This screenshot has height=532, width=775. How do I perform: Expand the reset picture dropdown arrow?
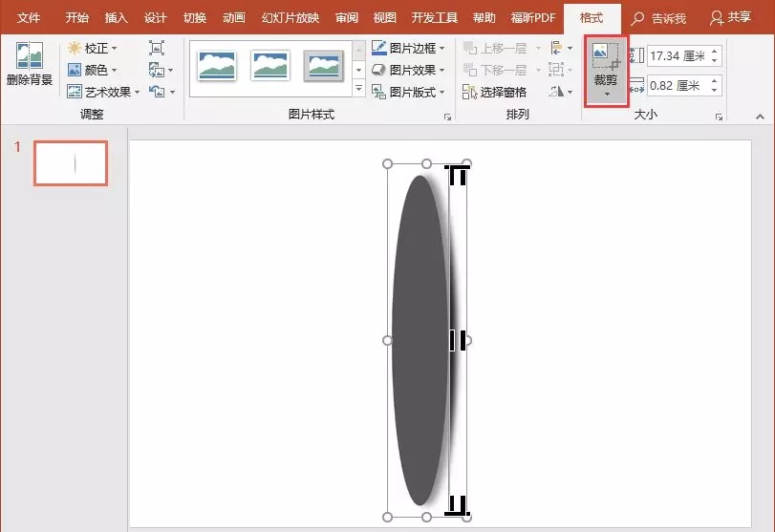click(x=172, y=92)
